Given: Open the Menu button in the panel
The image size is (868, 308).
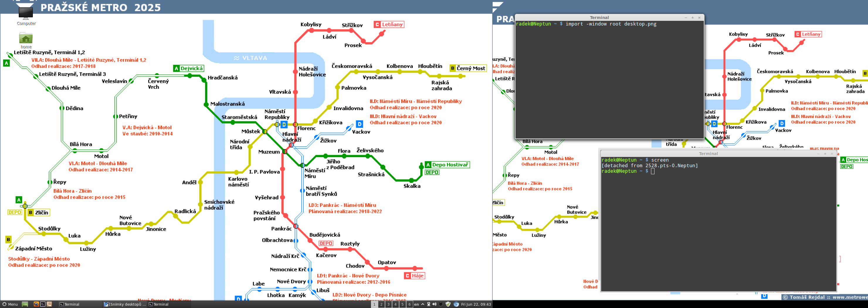Looking at the screenshot, I should pos(10,304).
